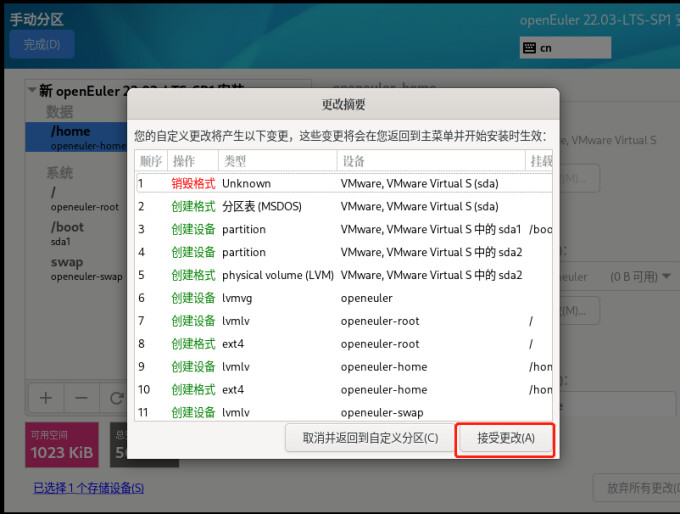Sort by the 类型 column header
The image size is (681, 514).
coord(277,161)
